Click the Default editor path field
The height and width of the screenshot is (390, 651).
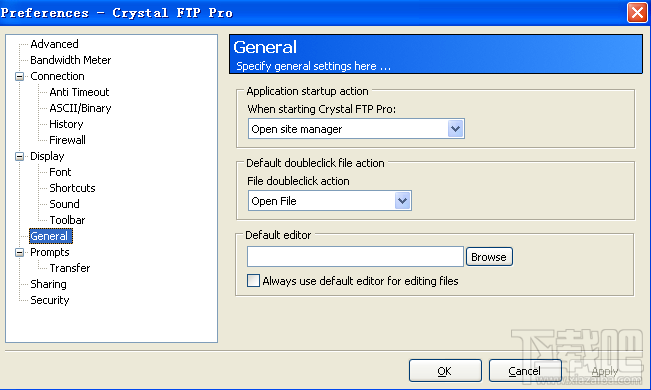(355, 257)
